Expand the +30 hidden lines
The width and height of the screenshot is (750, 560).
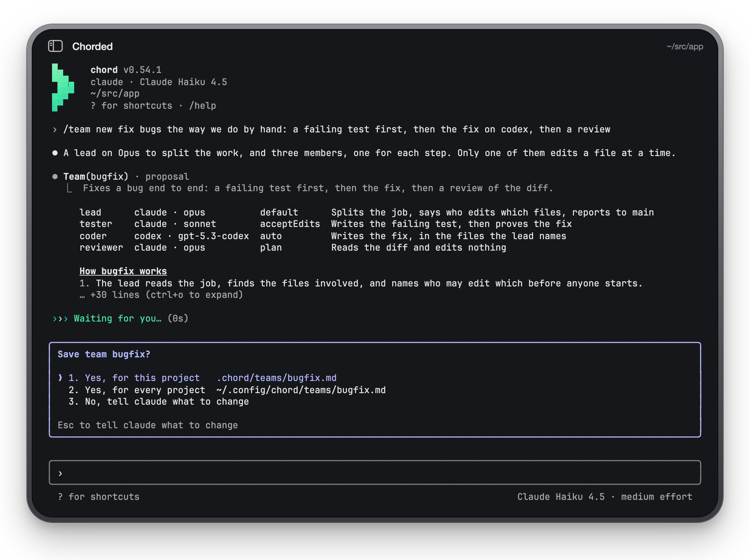pyautogui.click(x=161, y=295)
